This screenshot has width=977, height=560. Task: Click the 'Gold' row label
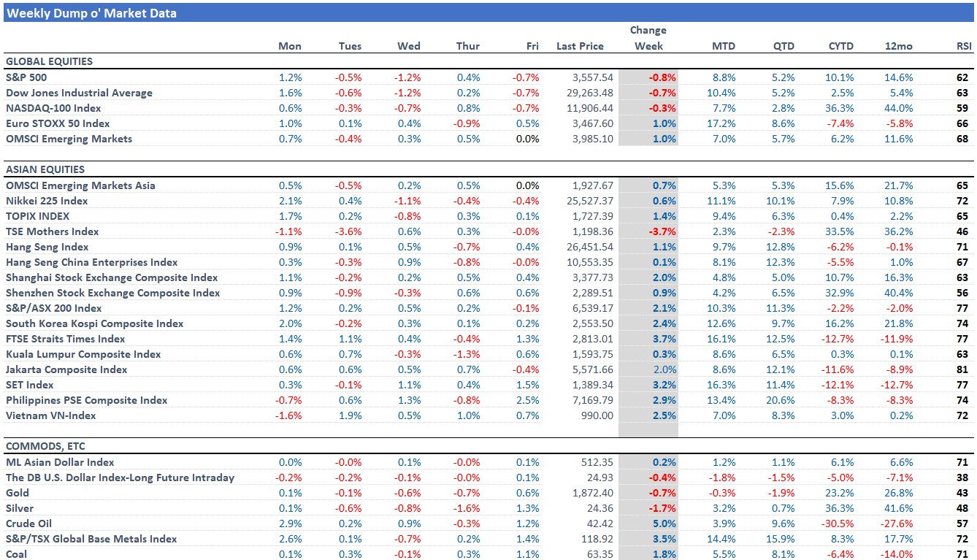17,493
